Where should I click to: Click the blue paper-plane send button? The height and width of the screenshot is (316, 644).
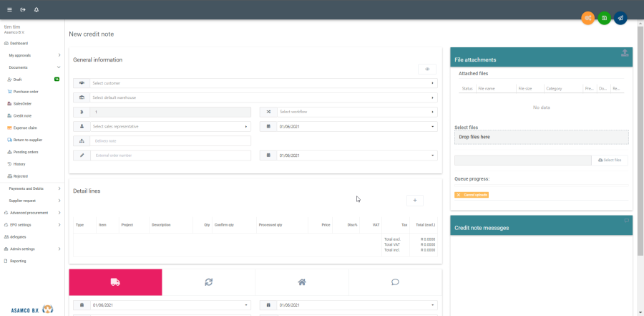coord(620,18)
